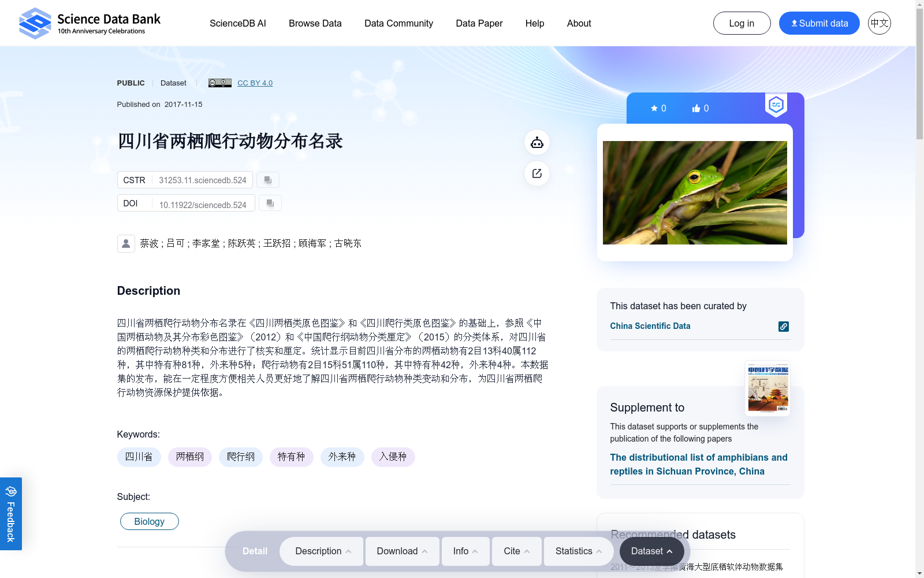Viewport: 924px width, 578px height.
Task: Click the 外来种 keyword tag
Action: [x=342, y=457]
